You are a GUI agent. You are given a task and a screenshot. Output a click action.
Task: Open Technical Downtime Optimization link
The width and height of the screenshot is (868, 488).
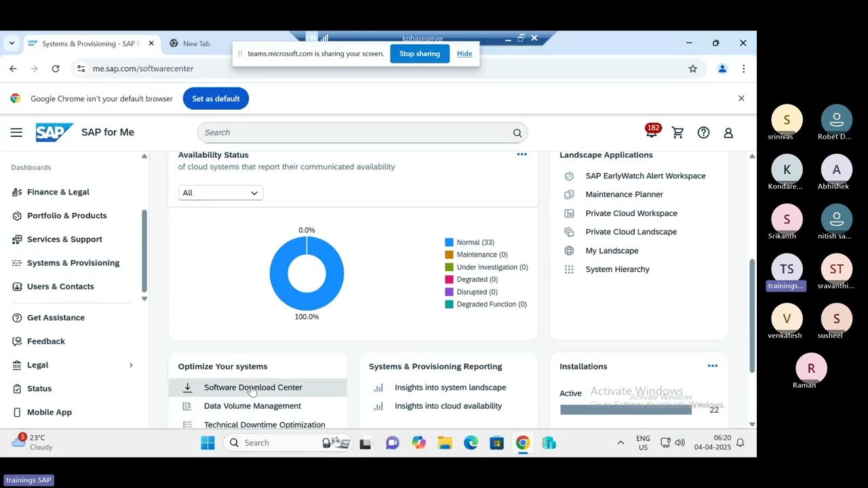264,424
